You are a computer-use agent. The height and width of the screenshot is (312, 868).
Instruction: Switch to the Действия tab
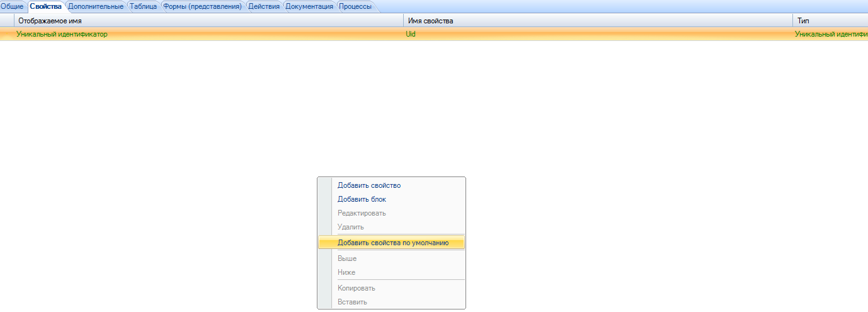[x=264, y=6]
